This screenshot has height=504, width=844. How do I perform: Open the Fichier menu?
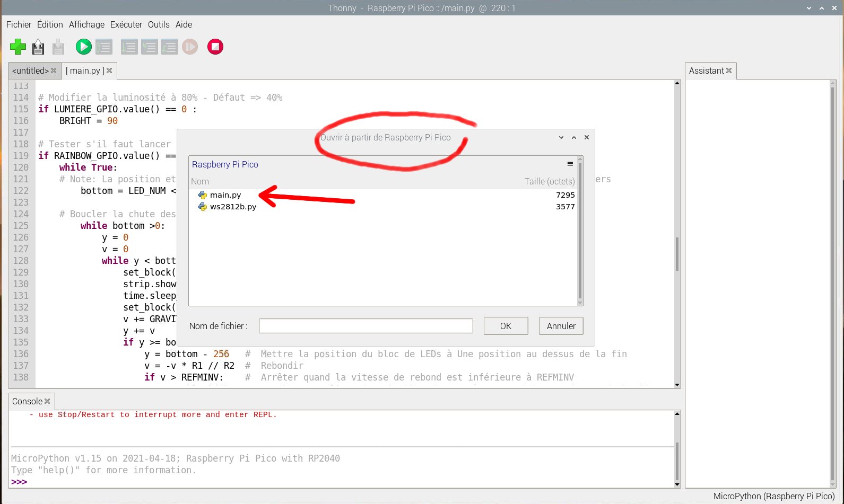click(x=19, y=24)
